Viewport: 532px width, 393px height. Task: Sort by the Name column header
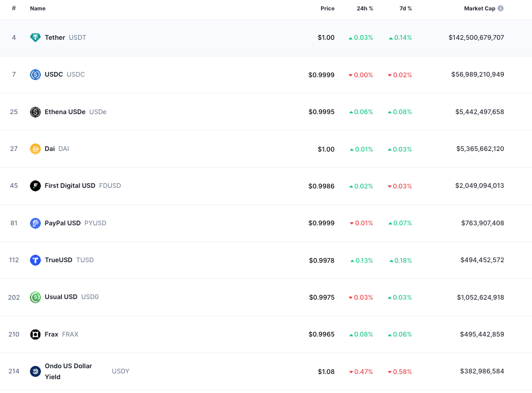coord(37,9)
